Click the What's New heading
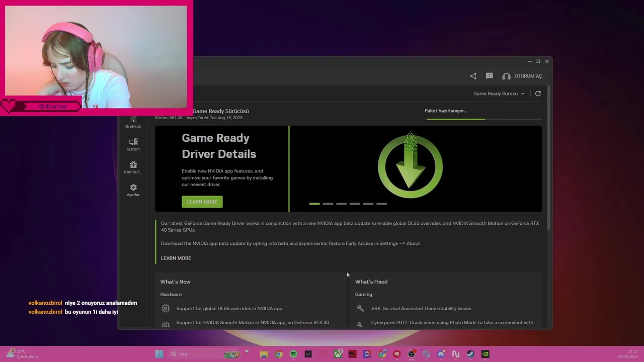 175,282
